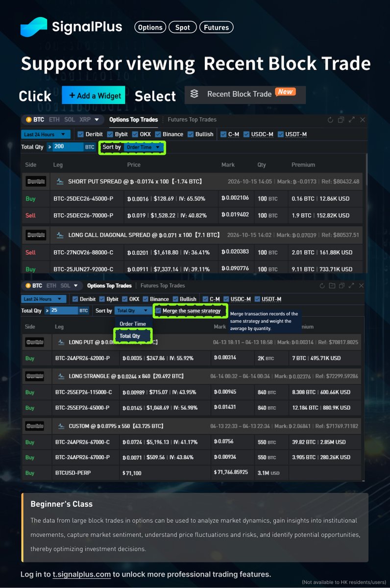Click BTC-24APR26-62000-P leg
The width and height of the screenshot is (390, 588).
click(83, 358)
